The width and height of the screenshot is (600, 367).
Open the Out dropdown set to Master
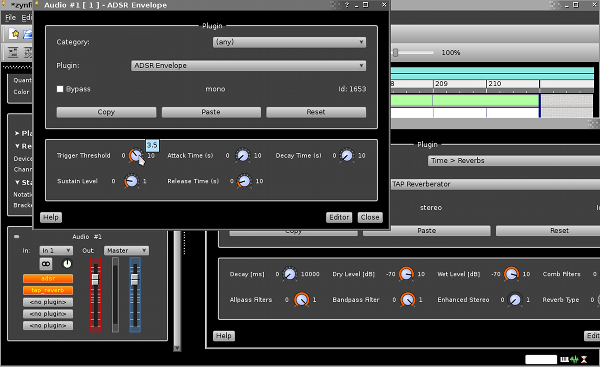pyautogui.click(x=126, y=251)
